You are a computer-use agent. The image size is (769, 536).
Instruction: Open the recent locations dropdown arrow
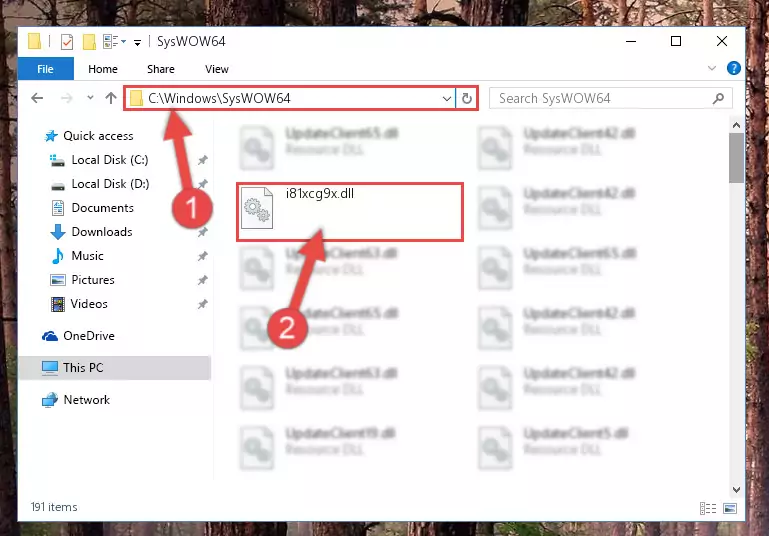pos(90,98)
